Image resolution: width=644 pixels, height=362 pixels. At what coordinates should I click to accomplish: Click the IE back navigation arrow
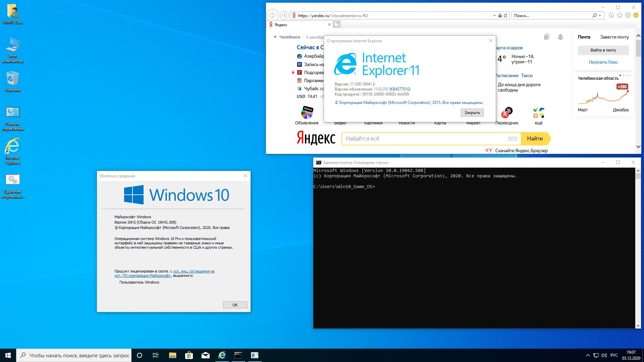pyautogui.click(x=273, y=15)
